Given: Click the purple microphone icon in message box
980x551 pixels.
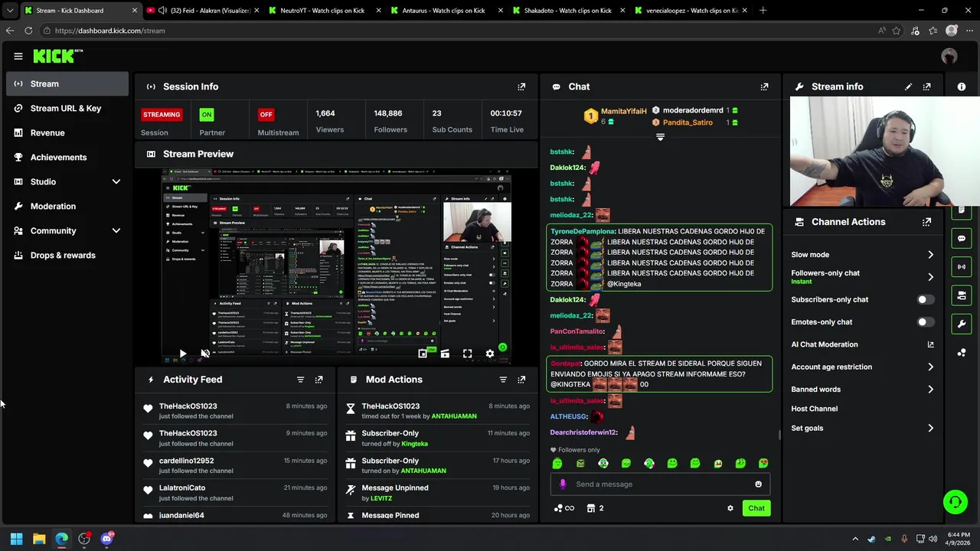Looking at the screenshot, I should [x=563, y=484].
